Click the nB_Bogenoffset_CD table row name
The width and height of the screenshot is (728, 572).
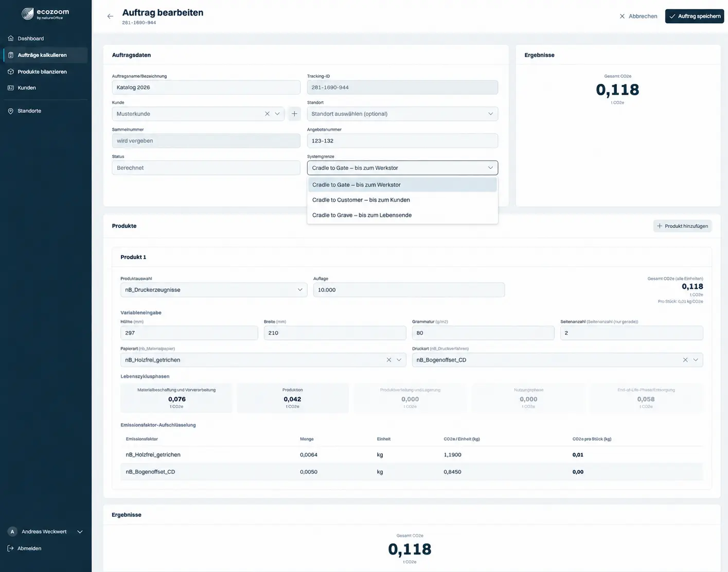150,472
